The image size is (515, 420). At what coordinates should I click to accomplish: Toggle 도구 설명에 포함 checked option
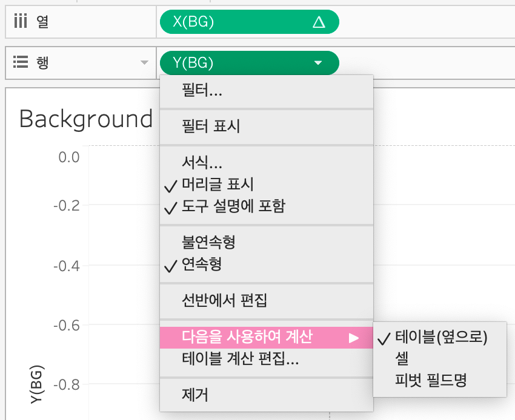pyautogui.click(x=267, y=206)
